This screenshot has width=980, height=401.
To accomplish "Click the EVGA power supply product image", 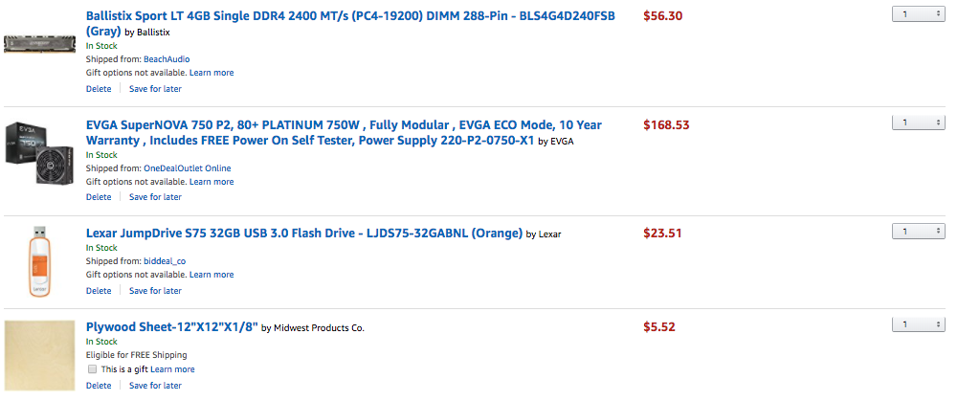I will [x=39, y=154].
